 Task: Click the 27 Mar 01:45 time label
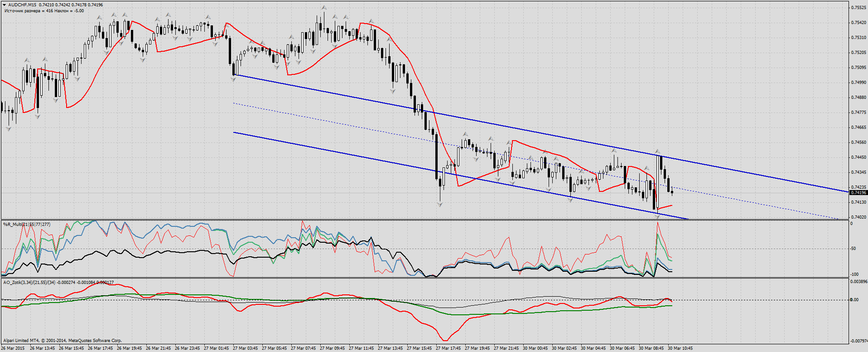tap(217, 348)
